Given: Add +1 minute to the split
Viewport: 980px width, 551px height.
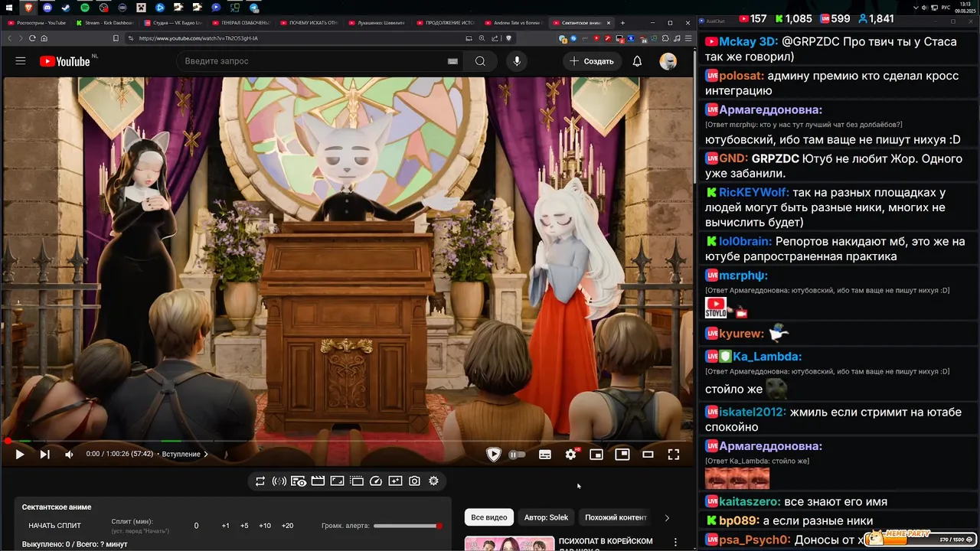Looking at the screenshot, I should [225, 526].
